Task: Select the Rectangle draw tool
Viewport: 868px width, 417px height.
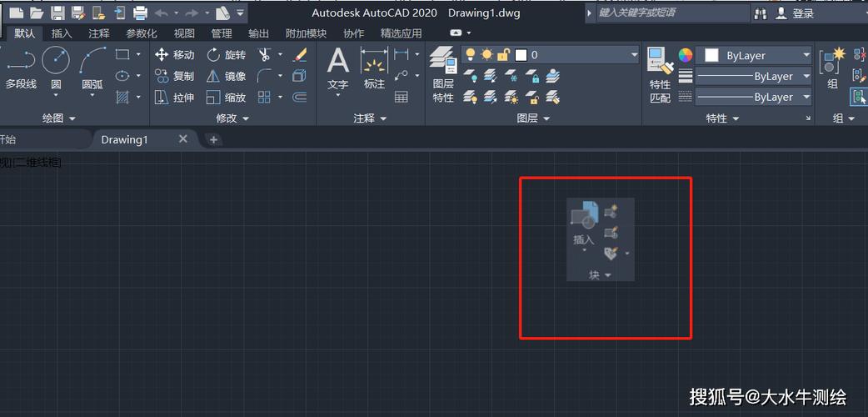Action: click(122, 54)
